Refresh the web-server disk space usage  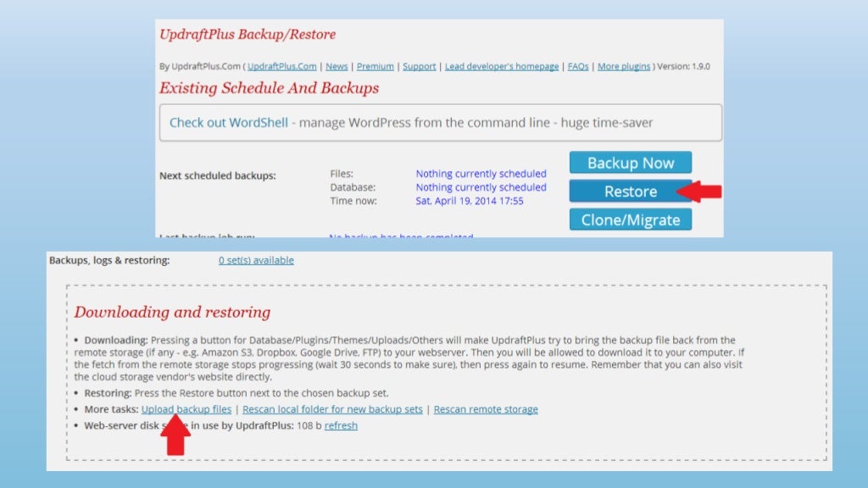[x=341, y=425]
